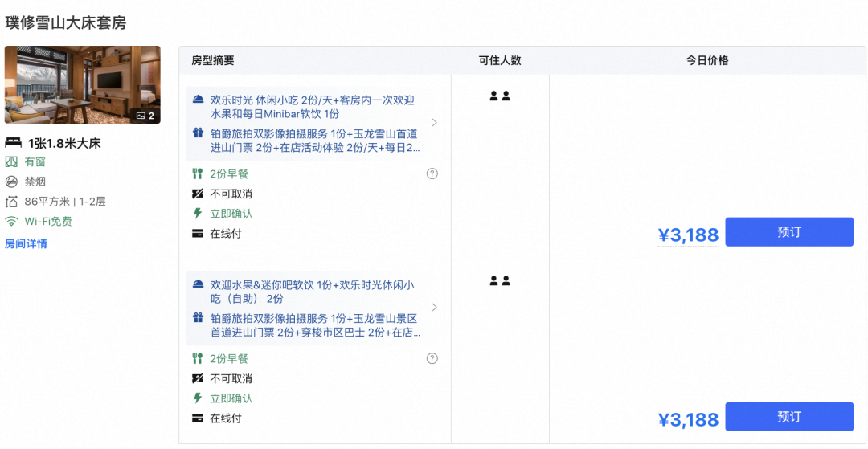Click the non-refundable icon in second package

pyautogui.click(x=198, y=379)
